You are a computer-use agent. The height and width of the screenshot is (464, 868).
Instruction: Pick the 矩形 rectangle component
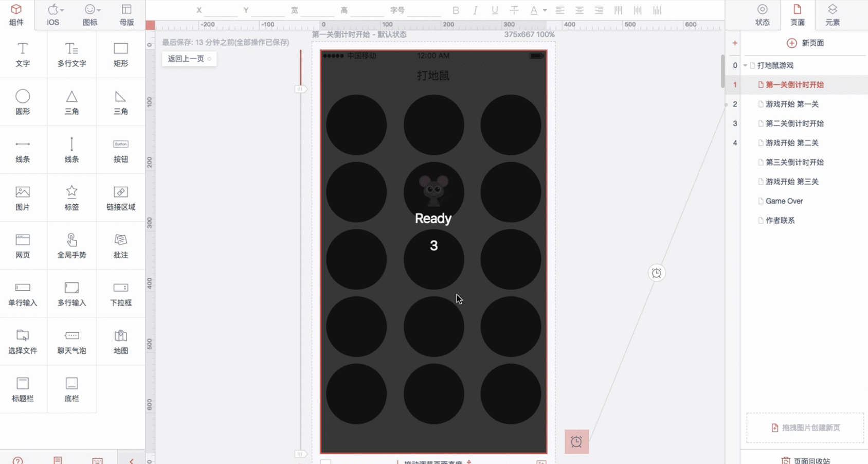pyautogui.click(x=121, y=55)
